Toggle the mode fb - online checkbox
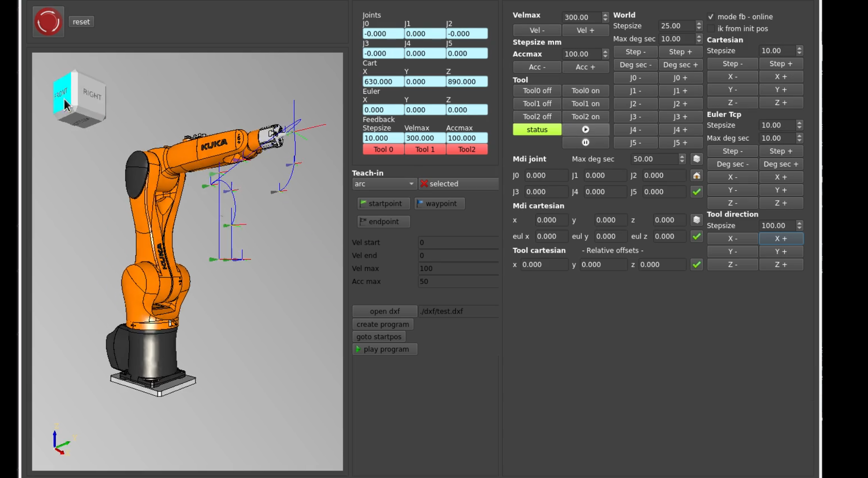 pyautogui.click(x=711, y=16)
